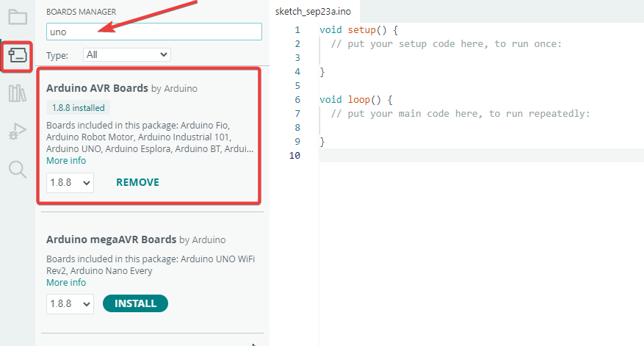Click the 'void setup() {' code line

point(358,30)
